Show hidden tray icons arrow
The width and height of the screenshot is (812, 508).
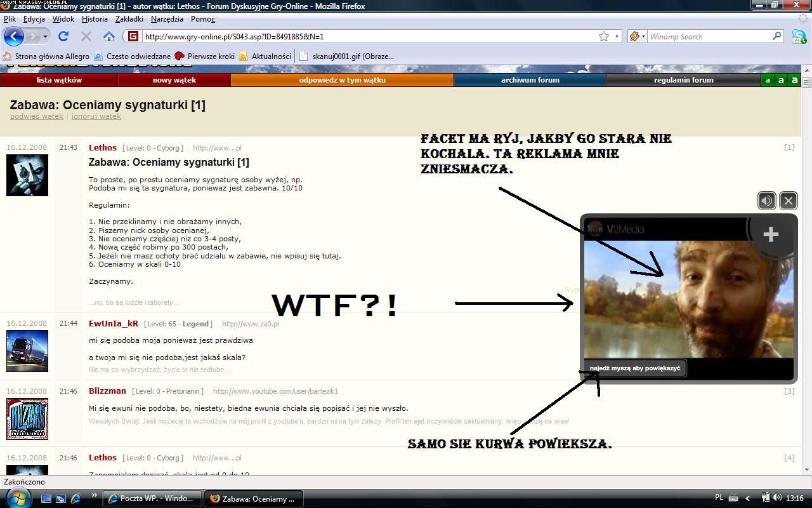point(747,498)
